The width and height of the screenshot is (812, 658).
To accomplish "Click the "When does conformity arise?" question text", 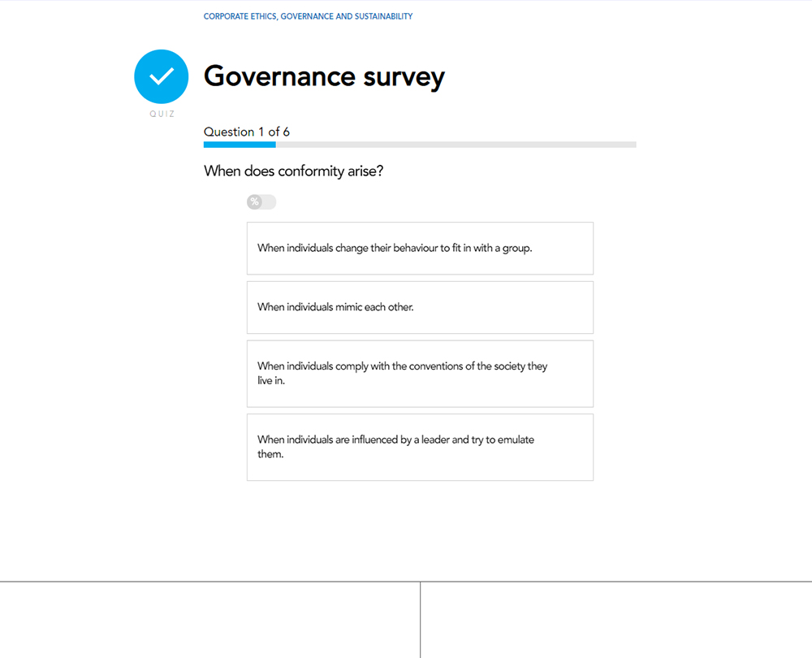I will [x=293, y=171].
